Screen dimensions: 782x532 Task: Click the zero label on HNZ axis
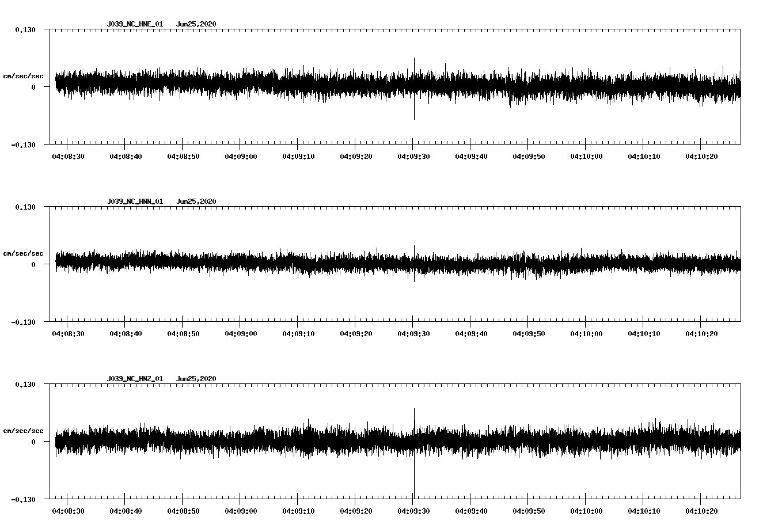33,442
